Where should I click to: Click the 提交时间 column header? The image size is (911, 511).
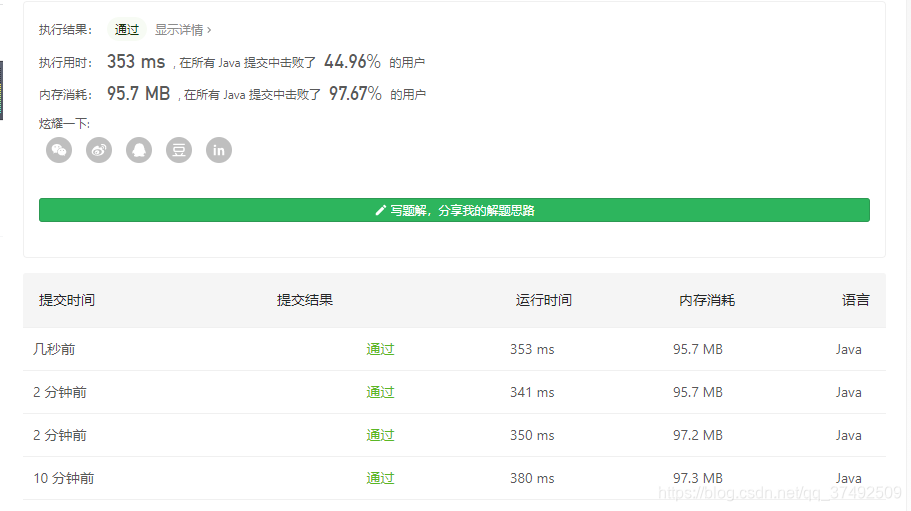(x=67, y=300)
